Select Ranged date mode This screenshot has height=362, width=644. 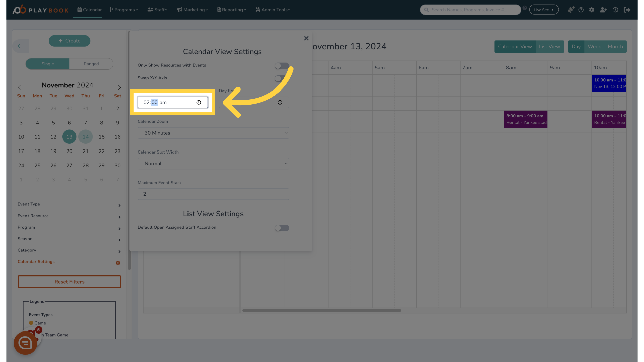tap(91, 64)
